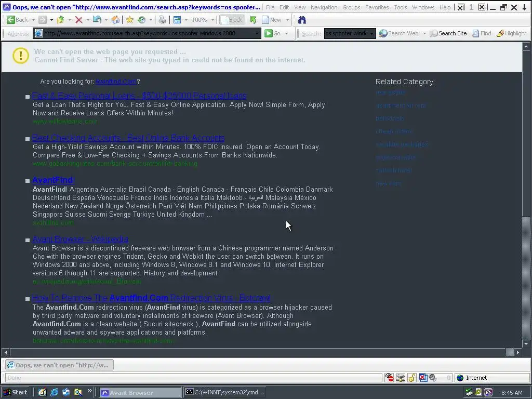
Task: Click the lock status bar icon
Action: (412, 378)
